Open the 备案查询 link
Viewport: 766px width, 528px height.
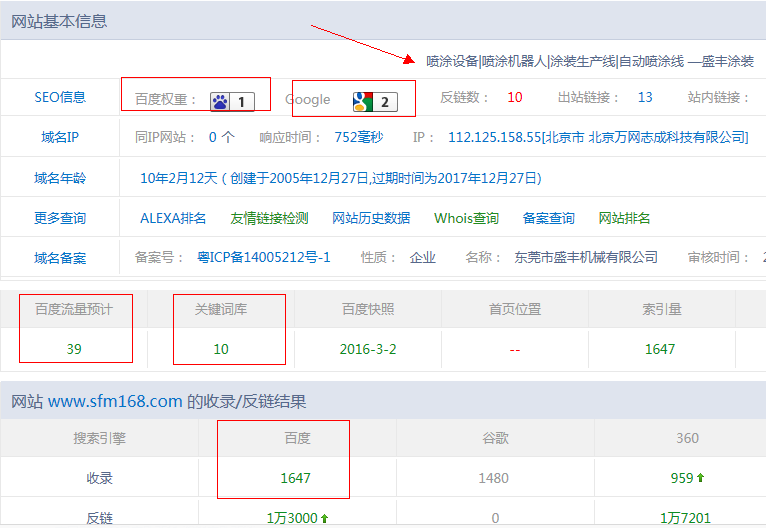click(x=548, y=218)
